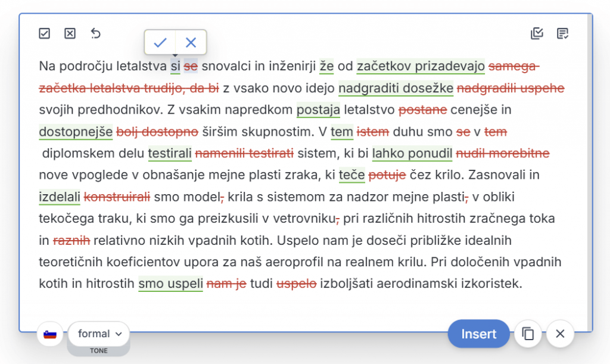Reject the suggestion with the popup X
610x364 pixels.
click(191, 42)
